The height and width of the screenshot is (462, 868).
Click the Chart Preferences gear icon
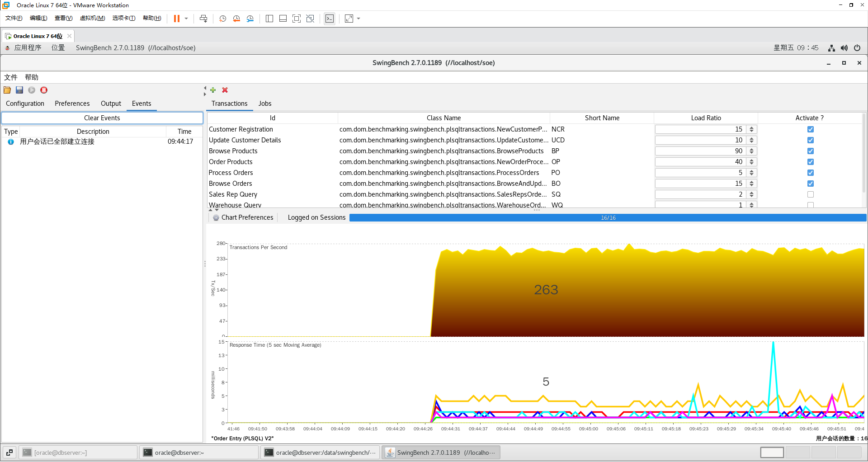[216, 217]
